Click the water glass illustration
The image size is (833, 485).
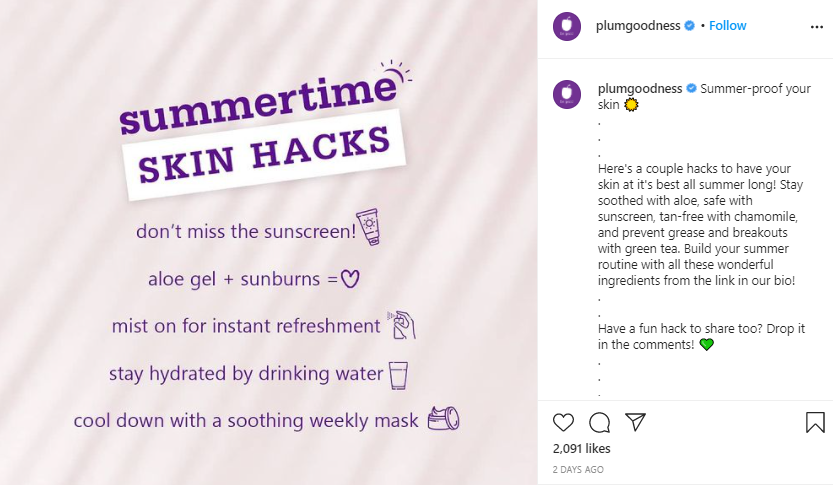(x=399, y=375)
